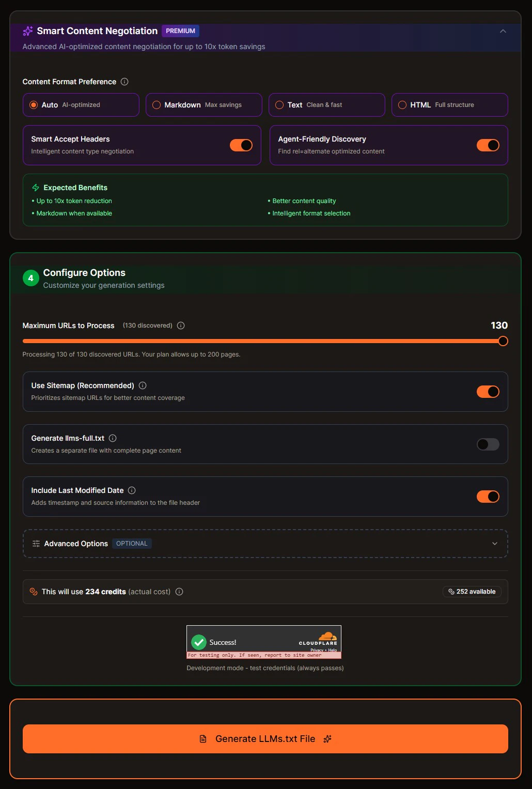Click info icon next to actual cost

pos(179,592)
